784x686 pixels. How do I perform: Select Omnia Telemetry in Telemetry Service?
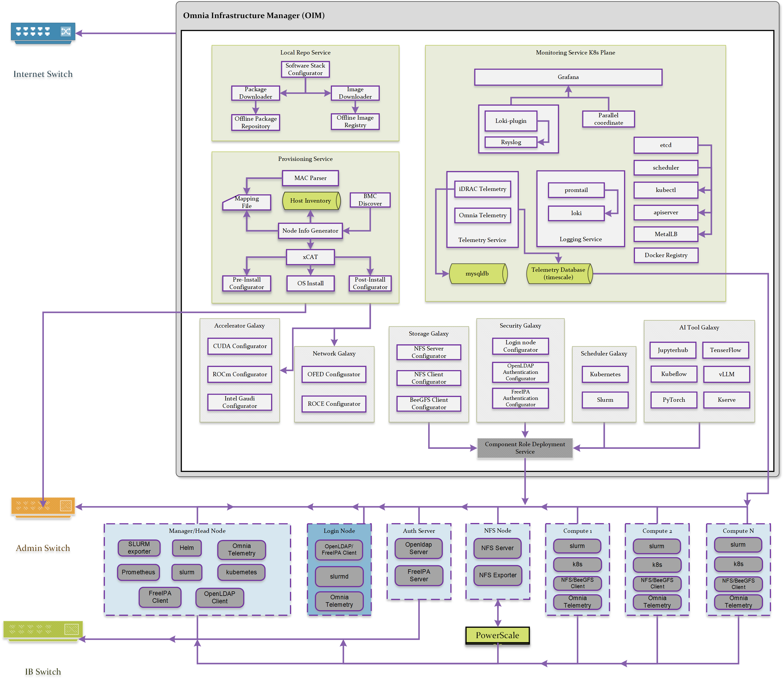482,215
